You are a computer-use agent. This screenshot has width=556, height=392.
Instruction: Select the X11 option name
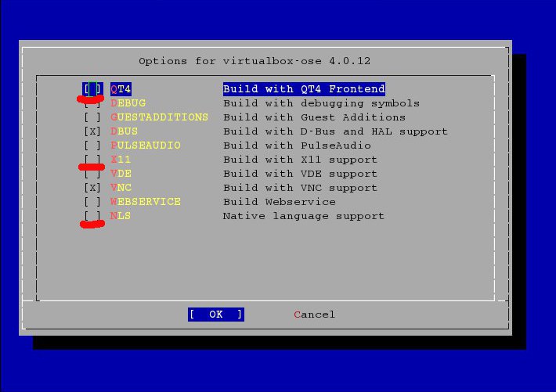(x=121, y=160)
